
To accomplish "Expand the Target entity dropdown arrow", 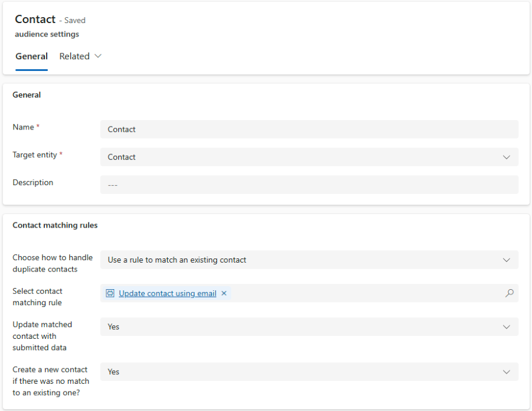I will tap(506, 157).
